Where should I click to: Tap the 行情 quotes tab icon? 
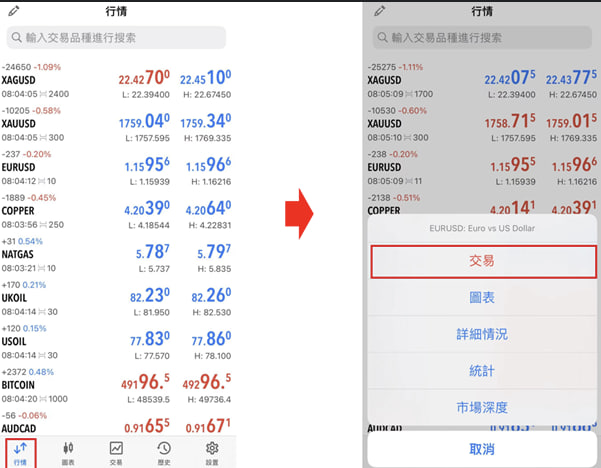pos(21,451)
